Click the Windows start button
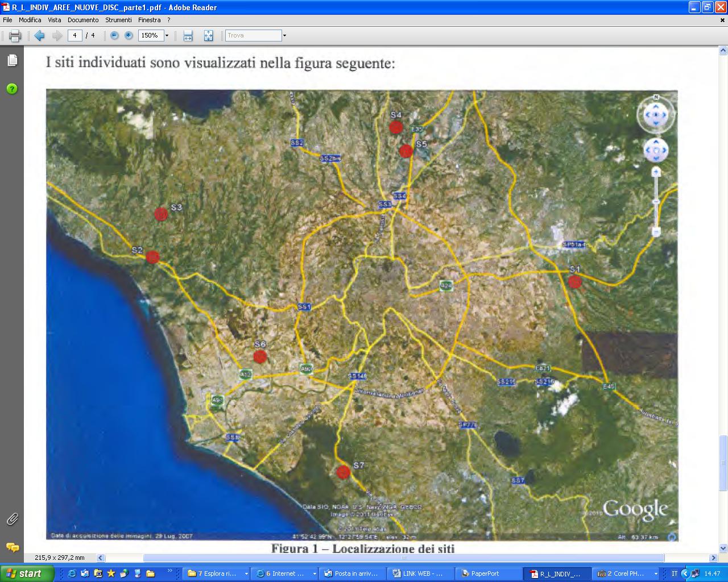728x582 pixels. 27,573
